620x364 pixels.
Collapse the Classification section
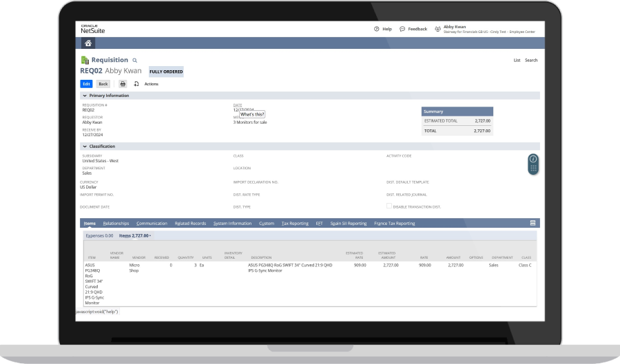point(85,147)
